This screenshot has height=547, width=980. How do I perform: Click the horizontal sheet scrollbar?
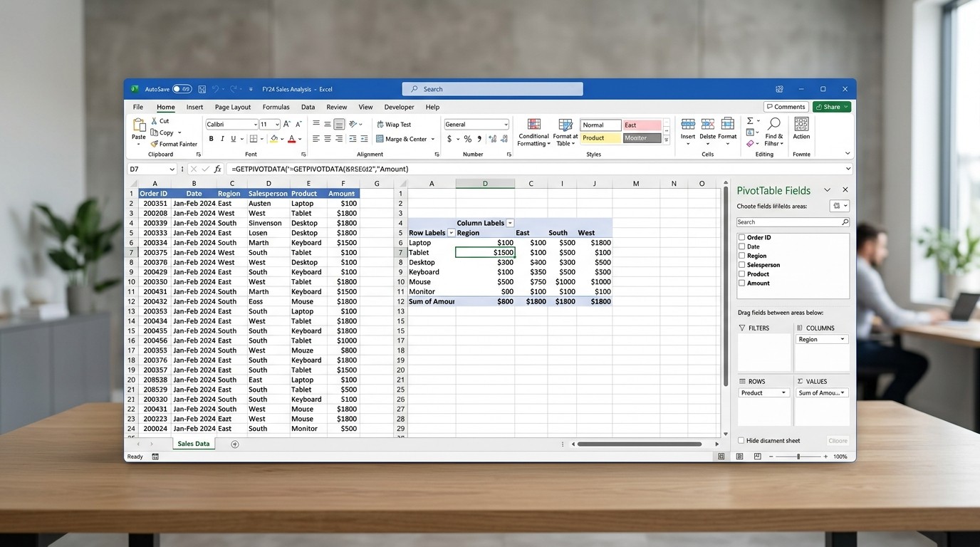(640, 444)
